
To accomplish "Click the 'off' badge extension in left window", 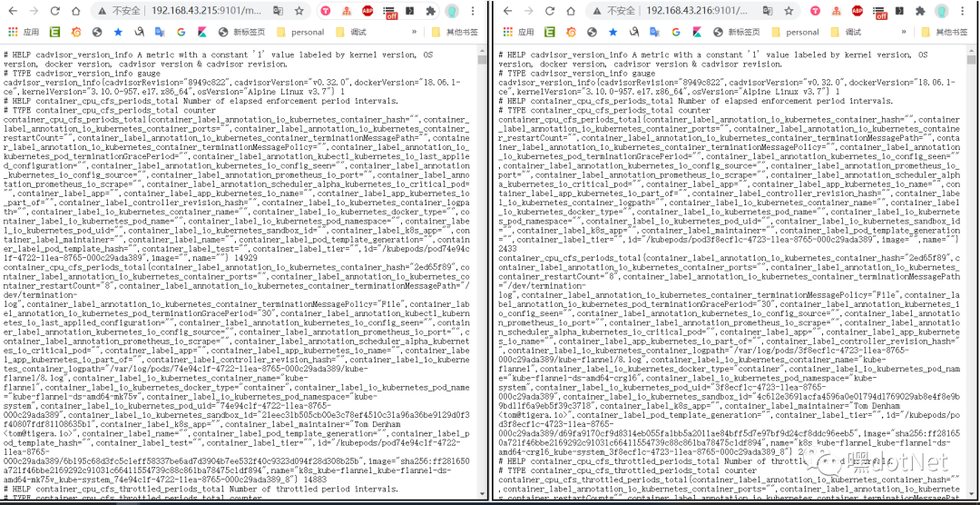I will coord(390,13).
